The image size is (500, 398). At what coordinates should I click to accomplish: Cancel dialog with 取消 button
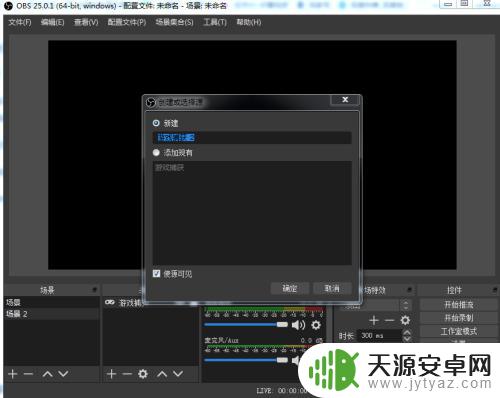click(332, 288)
